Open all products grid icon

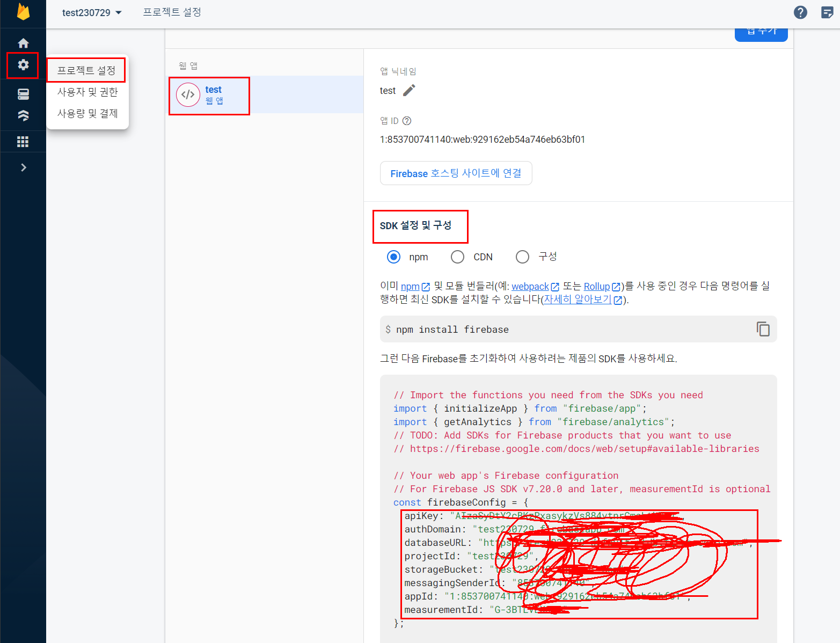(x=23, y=142)
